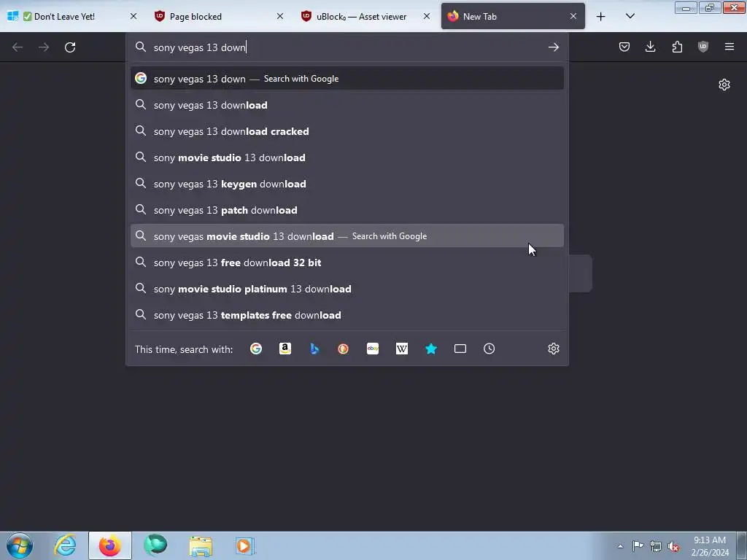Launch Internet Explorer from taskbar

tap(65, 545)
